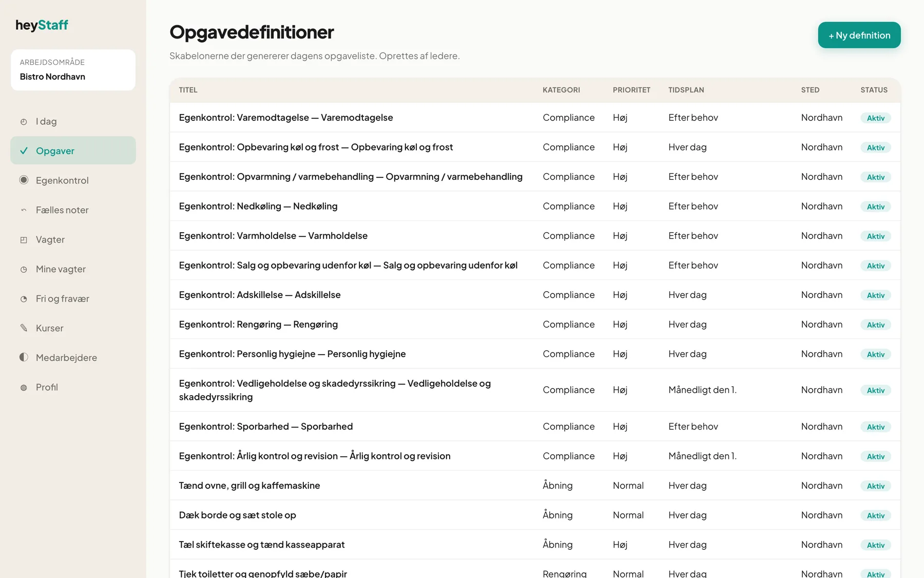Viewport: 924px width, 578px height.
Task: Click the TIDSPLAN column header
Action: point(686,90)
